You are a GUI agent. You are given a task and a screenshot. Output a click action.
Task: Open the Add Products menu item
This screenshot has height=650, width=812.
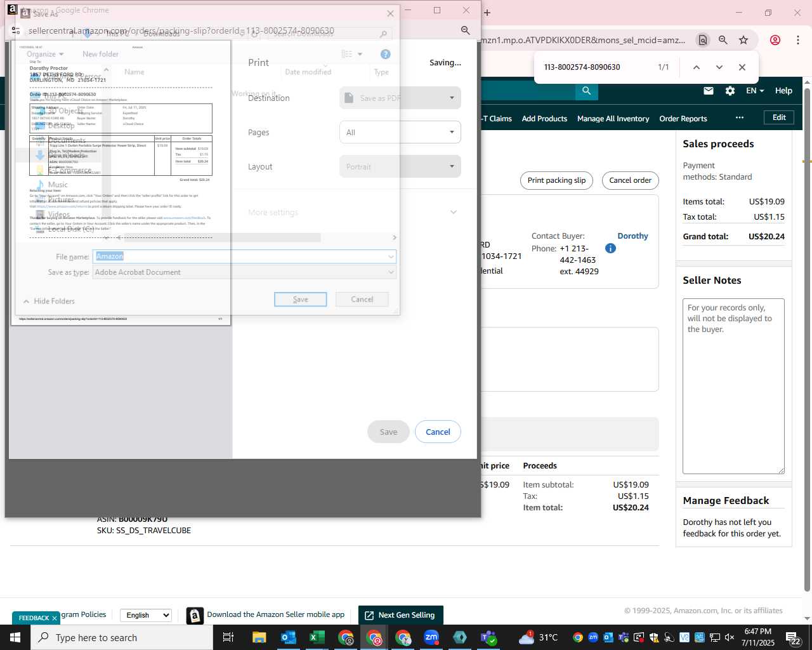[544, 119]
